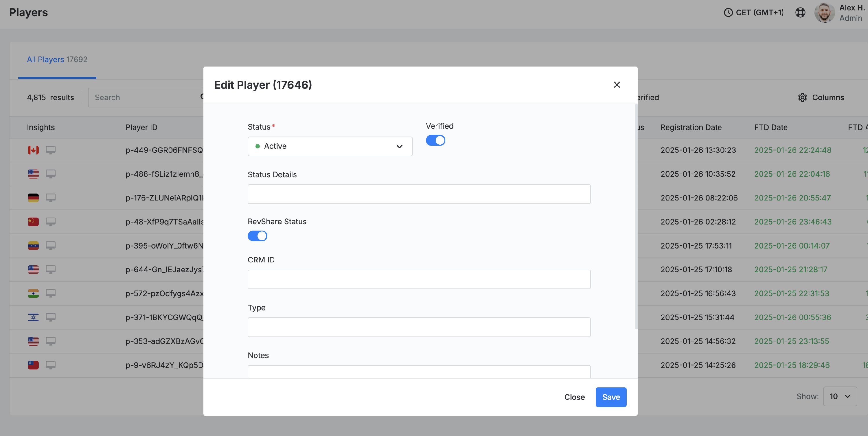This screenshot has height=436, width=868.
Task: Click China flag in row p-48-XfP9q7TSaAalls
Action: [x=33, y=222]
